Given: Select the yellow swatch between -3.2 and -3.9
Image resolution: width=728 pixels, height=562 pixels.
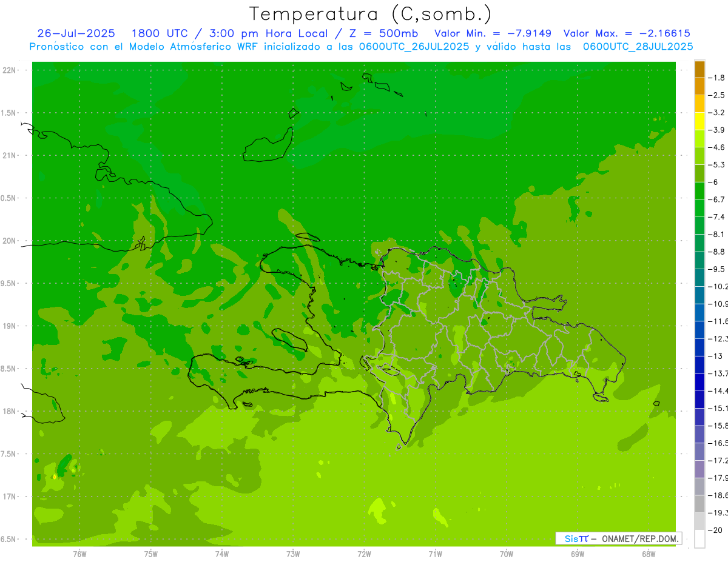Looking at the screenshot, I should click(699, 121).
